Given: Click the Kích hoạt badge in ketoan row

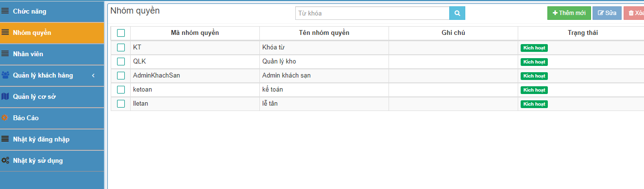Looking at the screenshot, I should (x=534, y=90).
